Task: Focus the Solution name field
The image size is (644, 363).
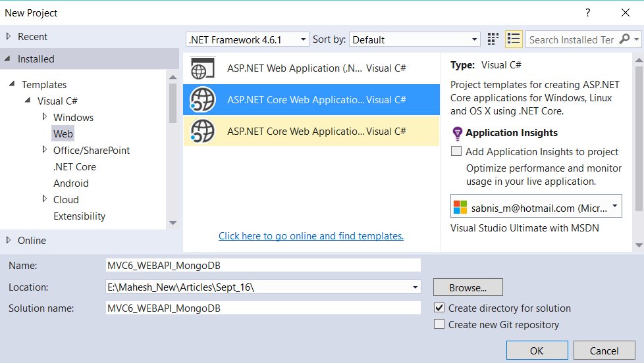Action: (x=263, y=308)
